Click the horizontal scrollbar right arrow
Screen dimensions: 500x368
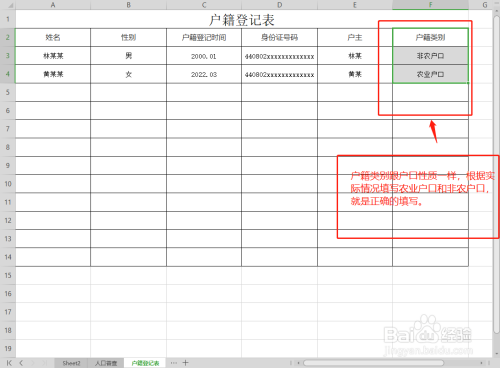click(481, 363)
